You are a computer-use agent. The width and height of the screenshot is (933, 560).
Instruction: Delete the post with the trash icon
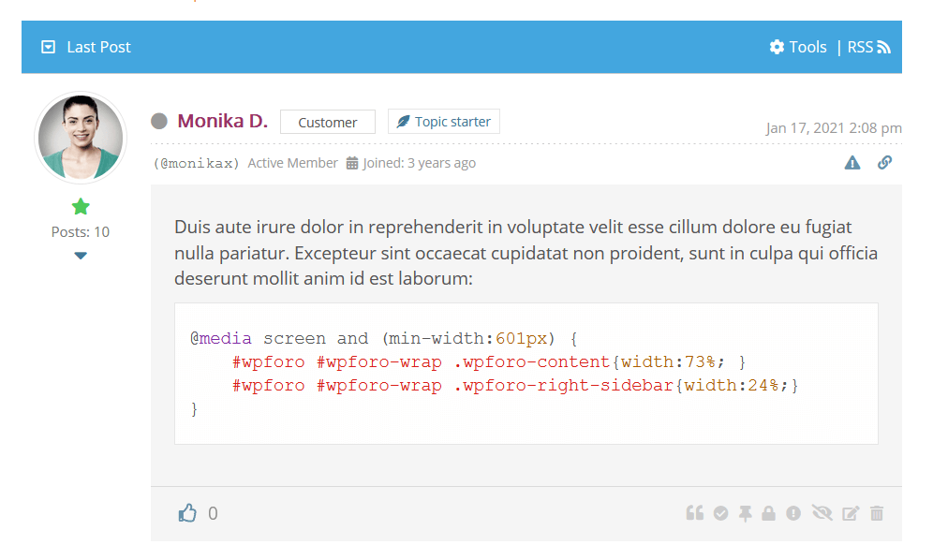pyautogui.click(x=877, y=513)
